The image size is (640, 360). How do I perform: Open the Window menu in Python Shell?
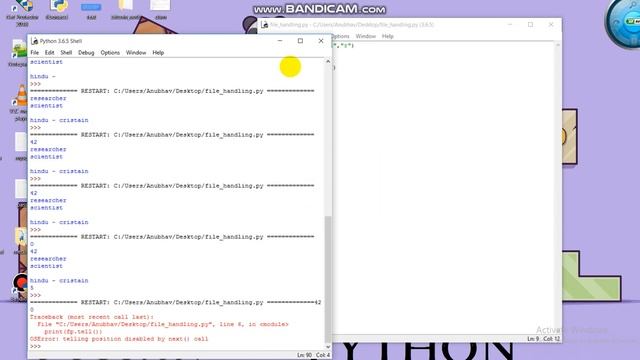pos(136,53)
